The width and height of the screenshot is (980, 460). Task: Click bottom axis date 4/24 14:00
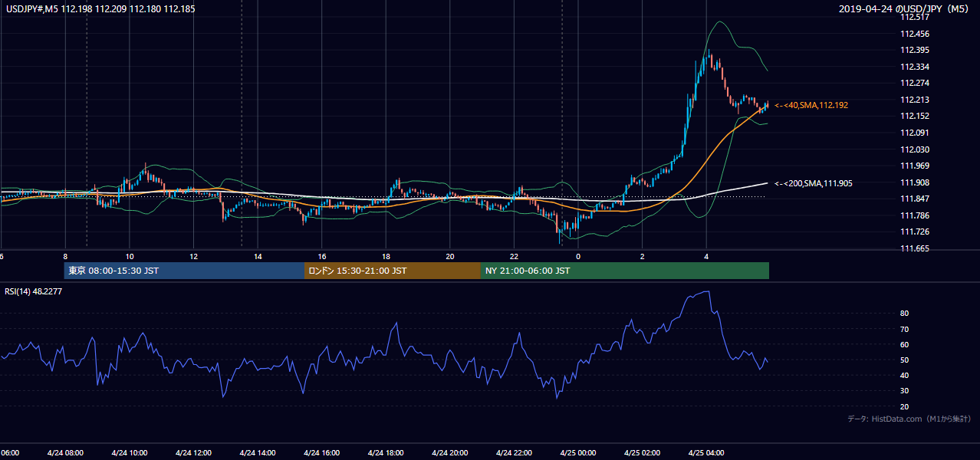258,453
